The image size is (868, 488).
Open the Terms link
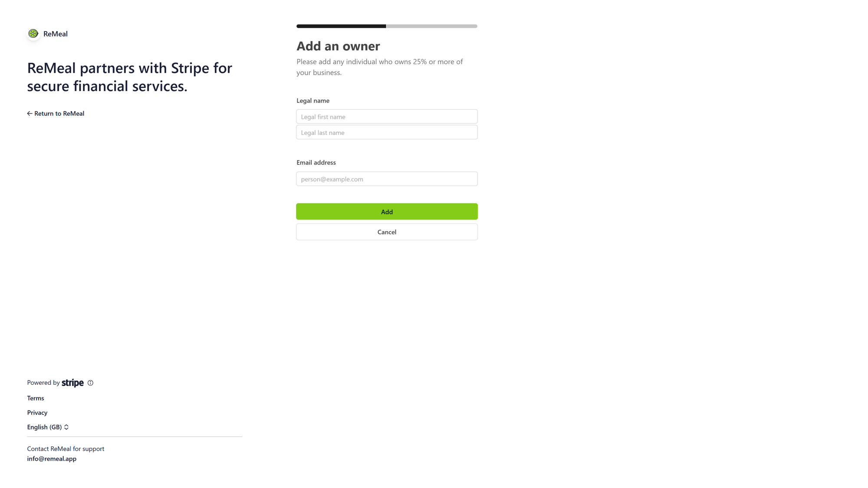36,398
